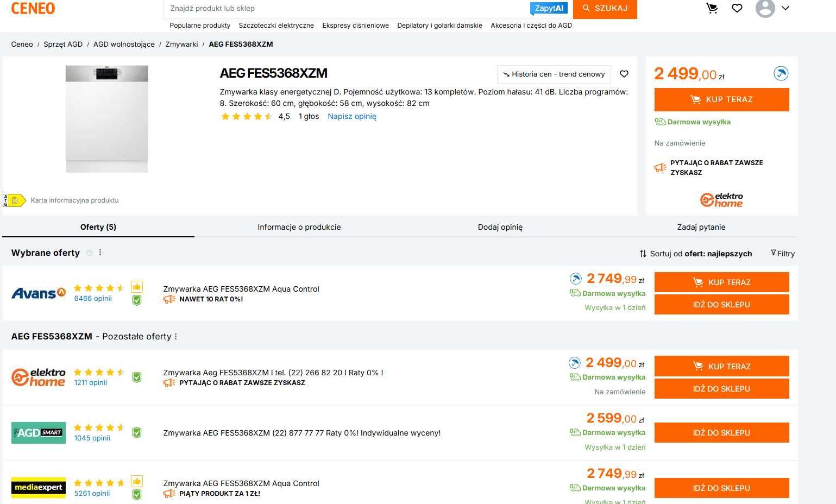Image resolution: width=836 pixels, height=504 pixels.
Task: Switch to Dodaj opinię tab
Action: pyautogui.click(x=500, y=227)
